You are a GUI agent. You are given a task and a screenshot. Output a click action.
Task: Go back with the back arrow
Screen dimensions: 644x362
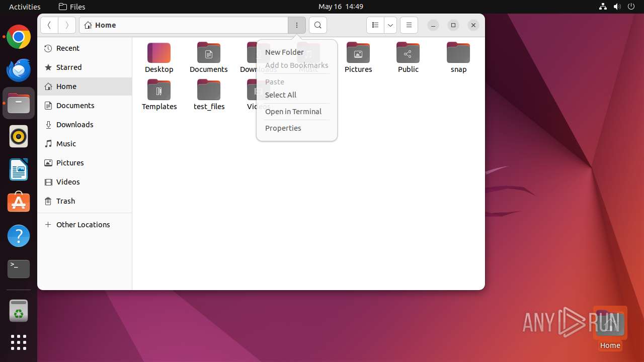coord(49,25)
